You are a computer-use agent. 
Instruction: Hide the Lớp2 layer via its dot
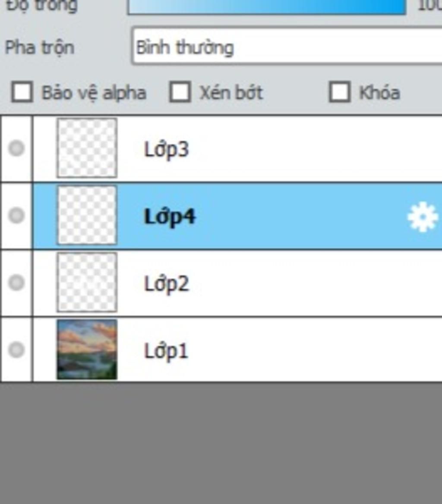[x=16, y=283]
